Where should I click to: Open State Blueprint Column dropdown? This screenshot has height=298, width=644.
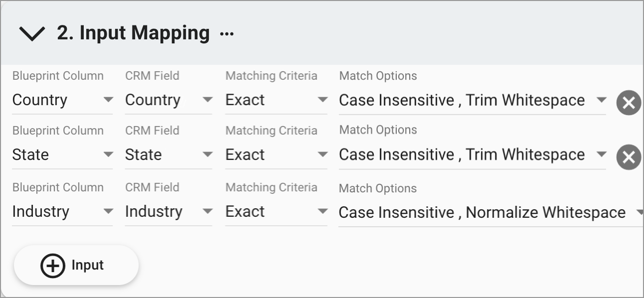pyautogui.click(x=62, y=155)
